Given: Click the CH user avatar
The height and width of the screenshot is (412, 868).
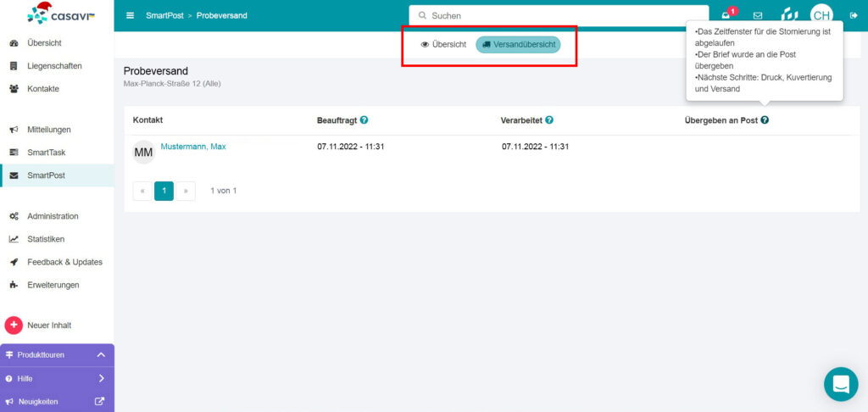Looking at the screenshot, I should pyautogui.click(x=821, y=15).
